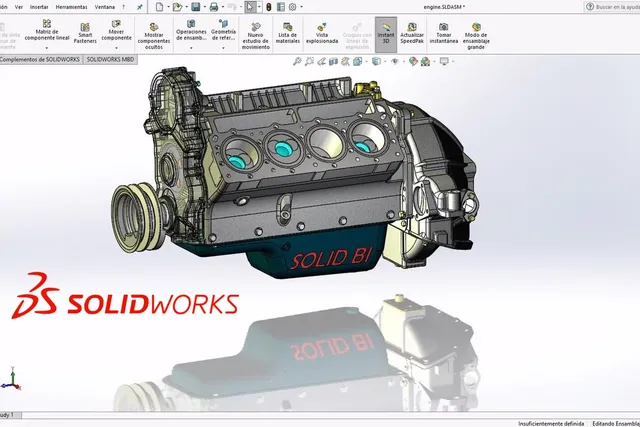The width and height of the screenshot is (640, 427).
Task: Toggle the Instant 3D button
Action: [x=386, y=34]
